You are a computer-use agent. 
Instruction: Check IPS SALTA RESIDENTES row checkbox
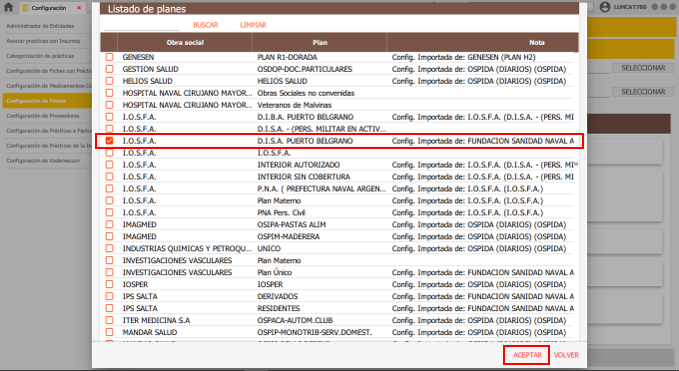pos(109,308)
